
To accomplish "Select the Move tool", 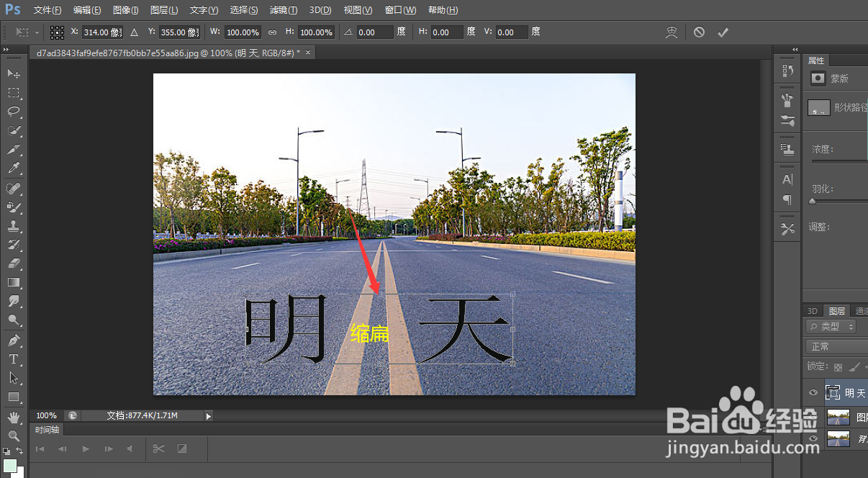I will (13, 74).
